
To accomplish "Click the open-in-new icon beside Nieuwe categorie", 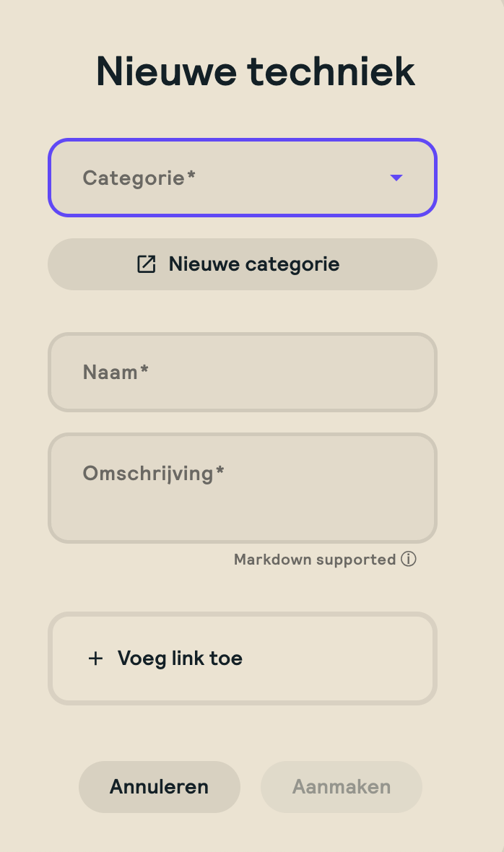I will pyautogui.click(x=147, y=264).
